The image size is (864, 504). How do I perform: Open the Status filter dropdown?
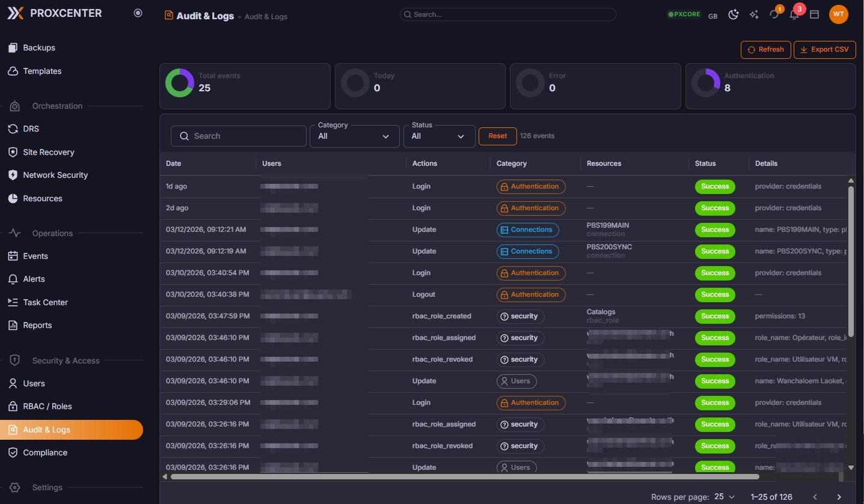pyautogui.click(x=438, y=136)
